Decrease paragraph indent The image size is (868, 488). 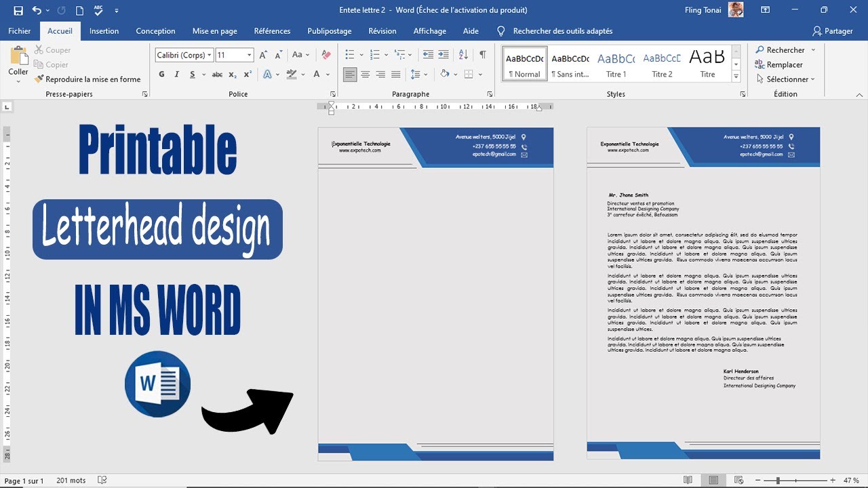click(x=428, y=55)
